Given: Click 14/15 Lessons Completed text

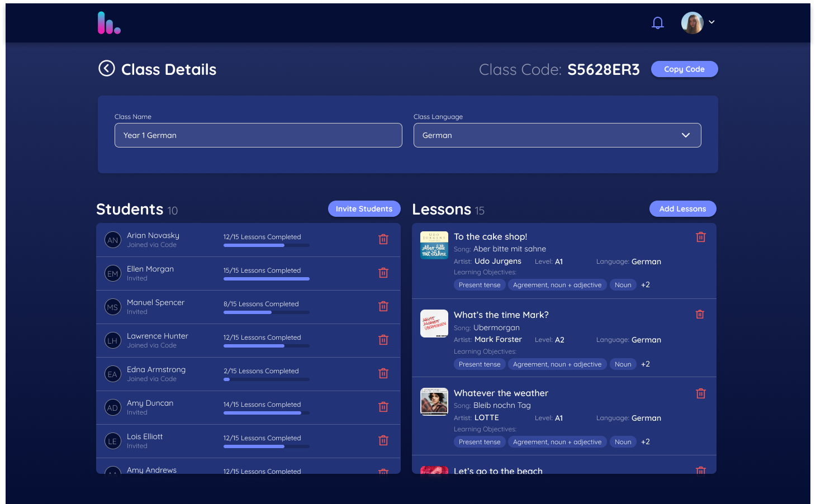Looking at the screenshot, I should coord(262,405).
